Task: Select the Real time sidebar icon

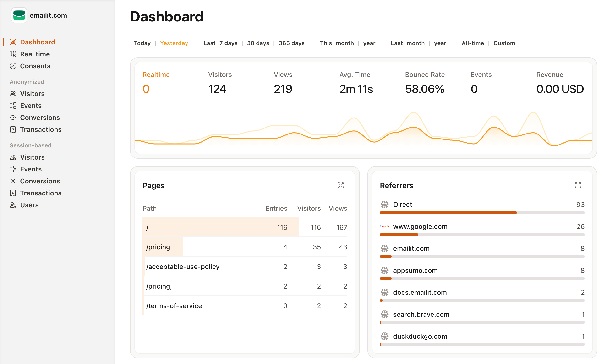Action: pos(13,54)
